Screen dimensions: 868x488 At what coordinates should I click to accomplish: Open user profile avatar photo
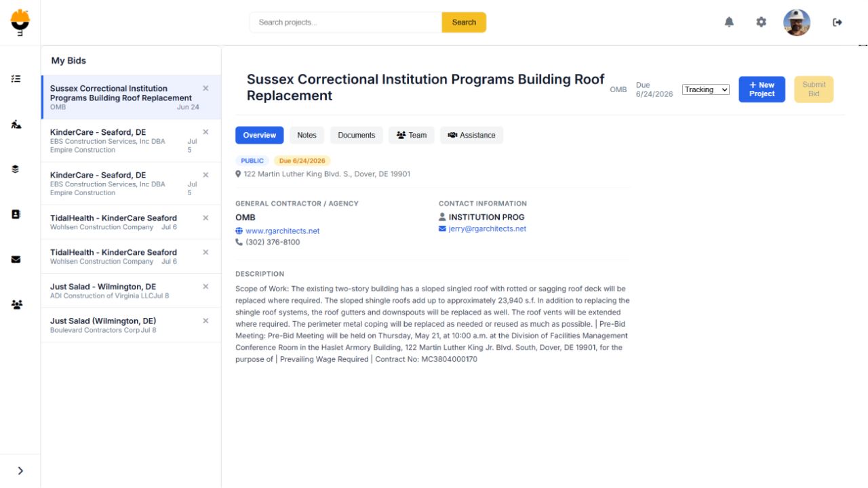pos(797,22)
